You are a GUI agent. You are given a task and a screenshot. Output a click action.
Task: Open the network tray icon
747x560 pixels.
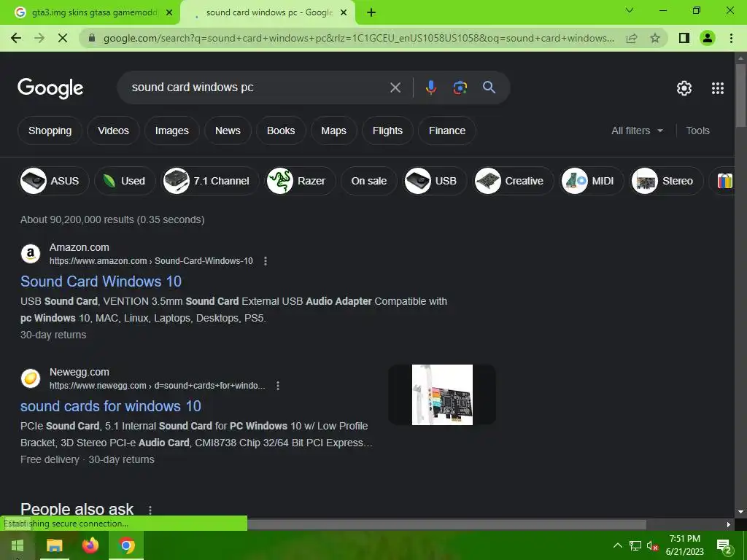[x=635, y=545]
